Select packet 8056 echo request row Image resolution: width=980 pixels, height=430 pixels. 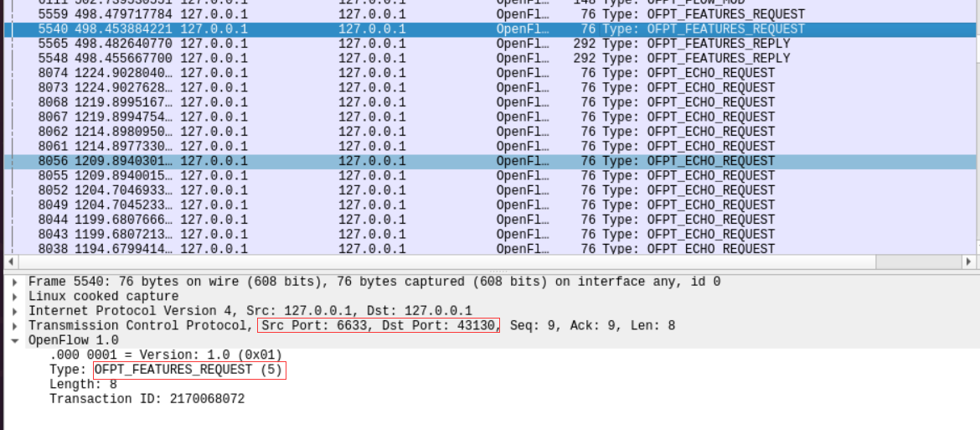click(x=490, y=161)
